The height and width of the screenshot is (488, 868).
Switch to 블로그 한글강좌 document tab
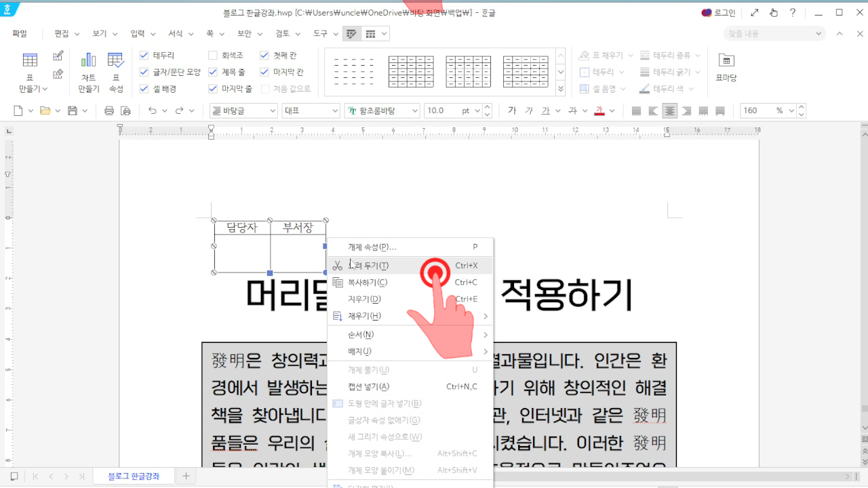click(134, 476)
